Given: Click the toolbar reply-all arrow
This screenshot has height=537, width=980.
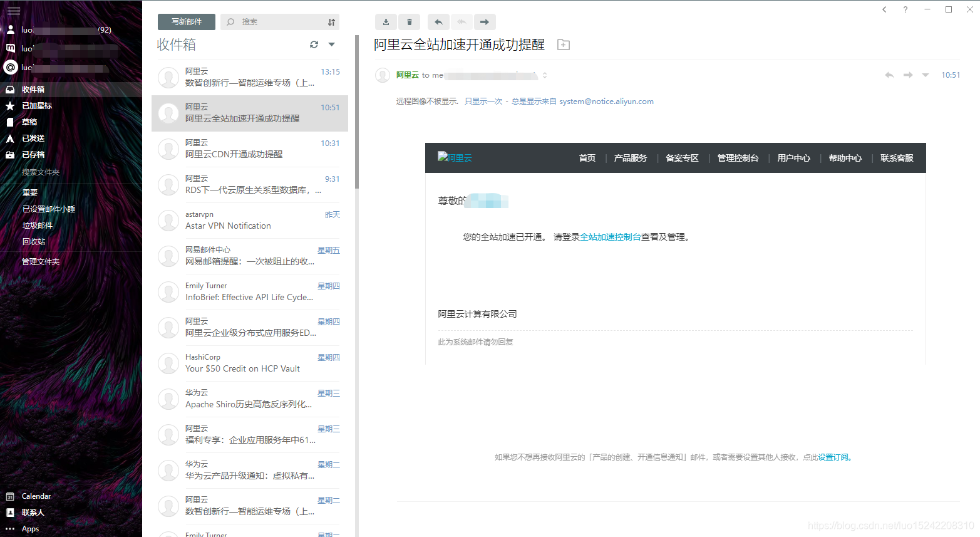Looking at the screenshot, I should pos(462,22).
